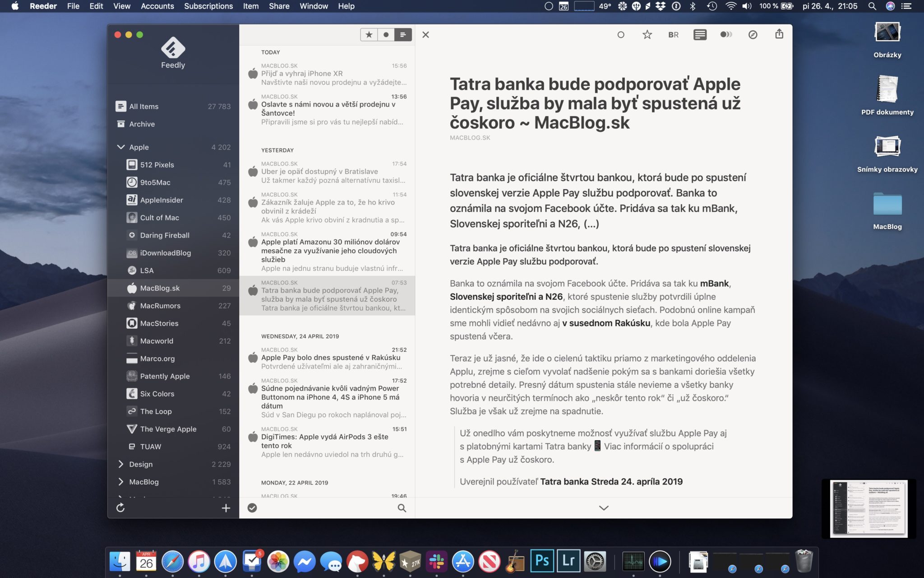Open the Share menu in menu bar
The height and width of the screenshot is (578, 924).
pyautogui.click(x=279, y=6)
